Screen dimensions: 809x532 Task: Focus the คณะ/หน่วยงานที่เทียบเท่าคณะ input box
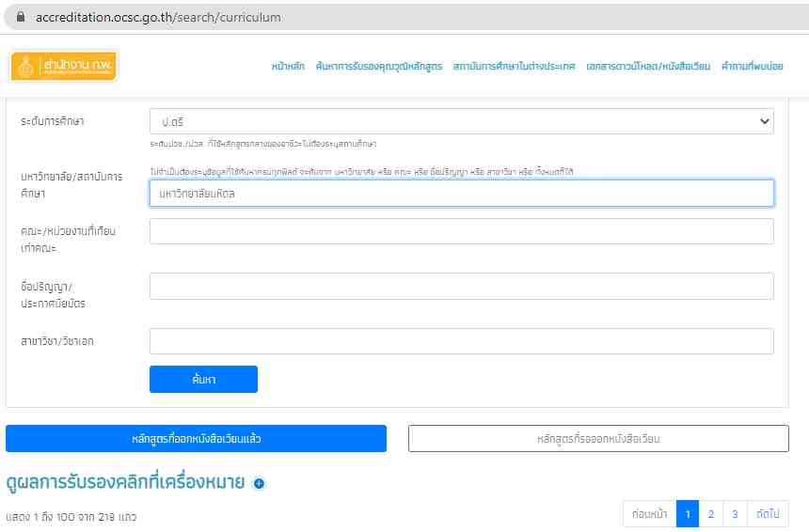461,231
